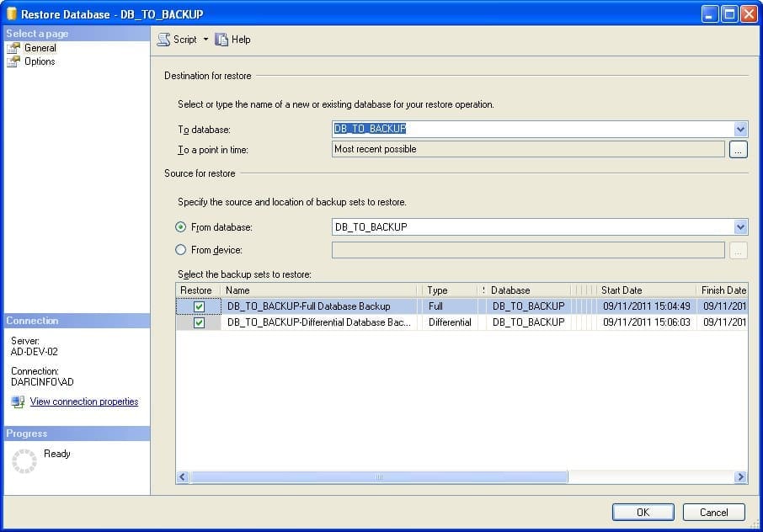Expand the From database dropdown
The image size is (763, 532).
click(740, 226)
